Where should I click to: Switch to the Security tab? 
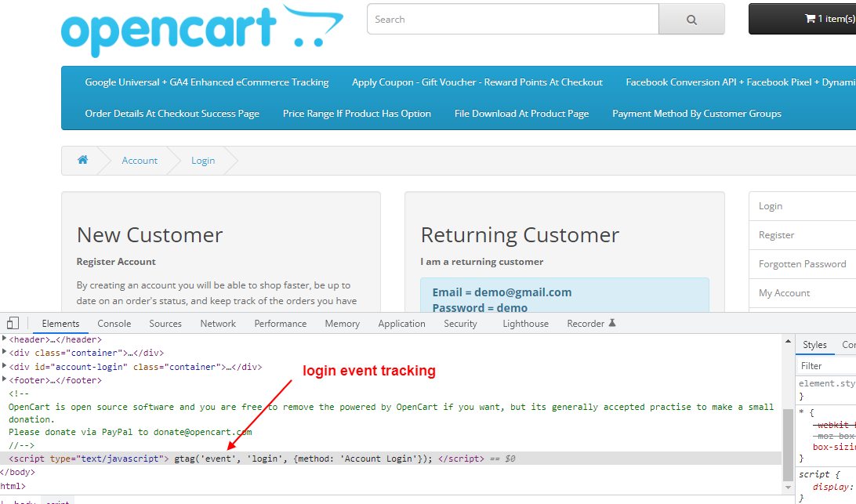pos(460,323)
